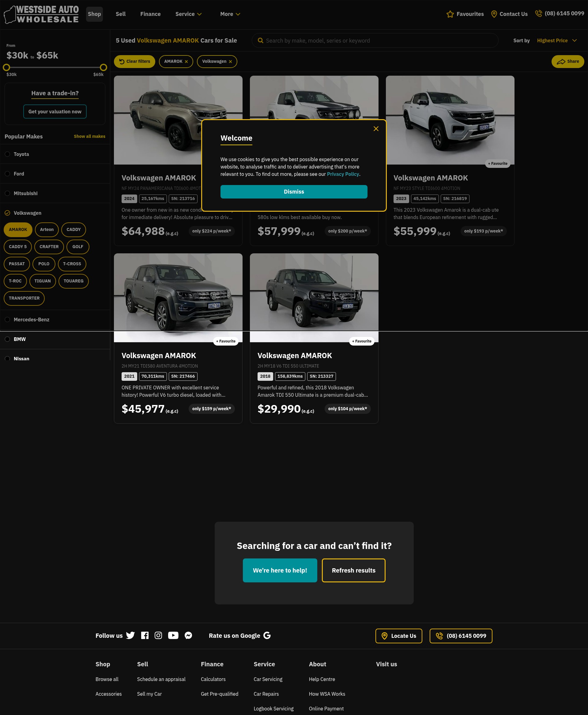Click Show all makes link

pyautogui.click(x=89, y=137)
